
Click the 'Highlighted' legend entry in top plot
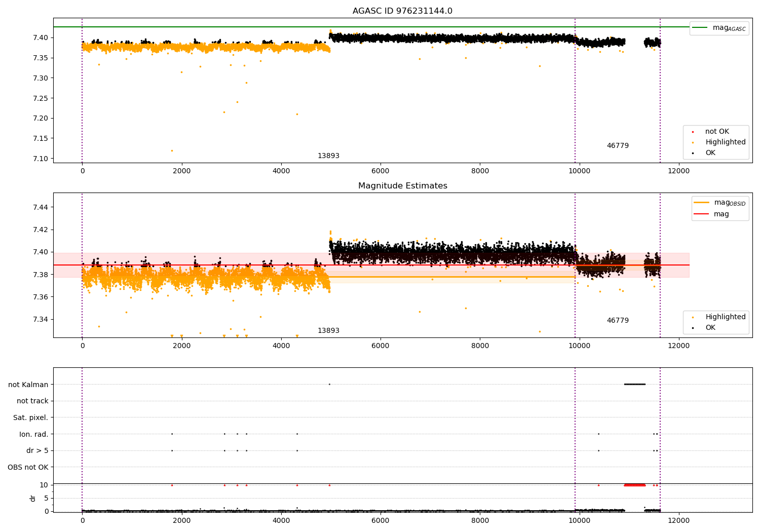(726, 142)
